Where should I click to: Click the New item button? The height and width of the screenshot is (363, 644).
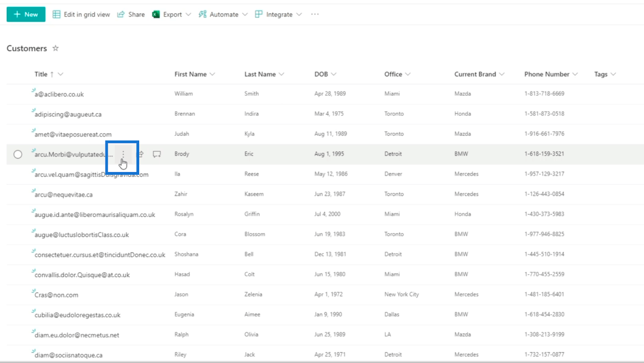click(x=26, y=14)
